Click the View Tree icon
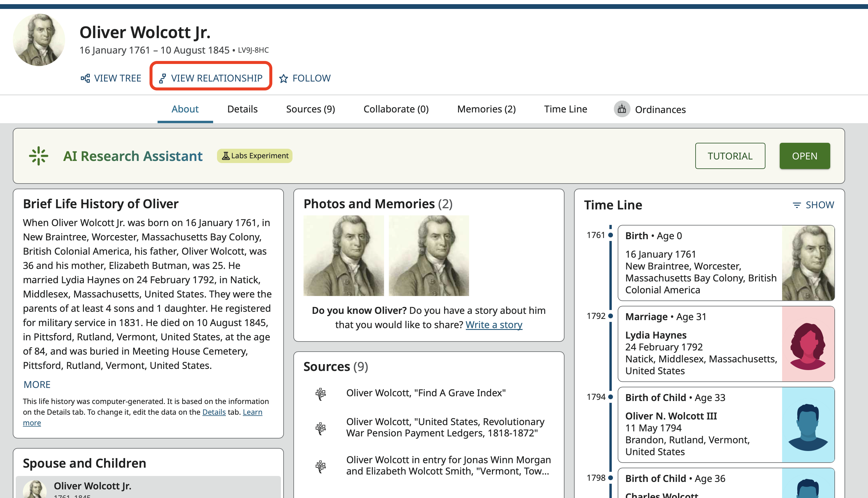Screen dimensions: 868x498 85,78
